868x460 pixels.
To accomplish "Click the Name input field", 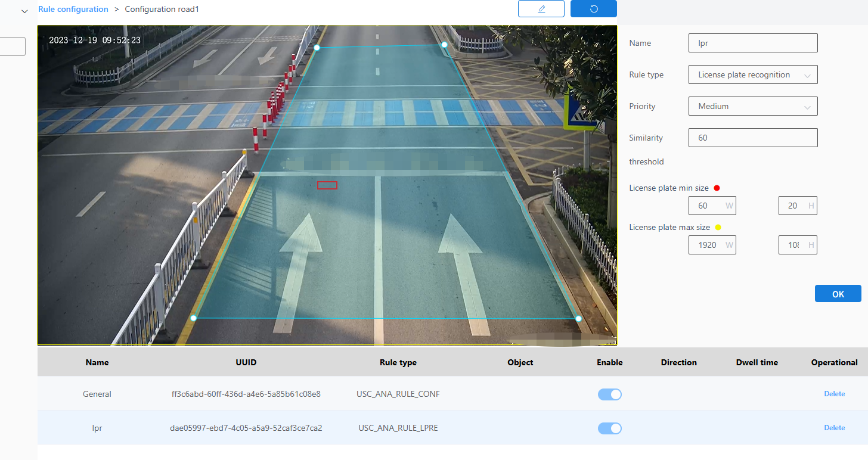I will 752,43.
